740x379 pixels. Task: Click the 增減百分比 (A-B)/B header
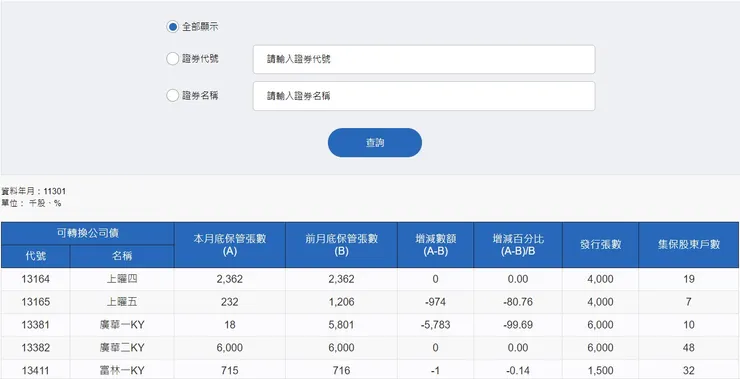(518, 245)
